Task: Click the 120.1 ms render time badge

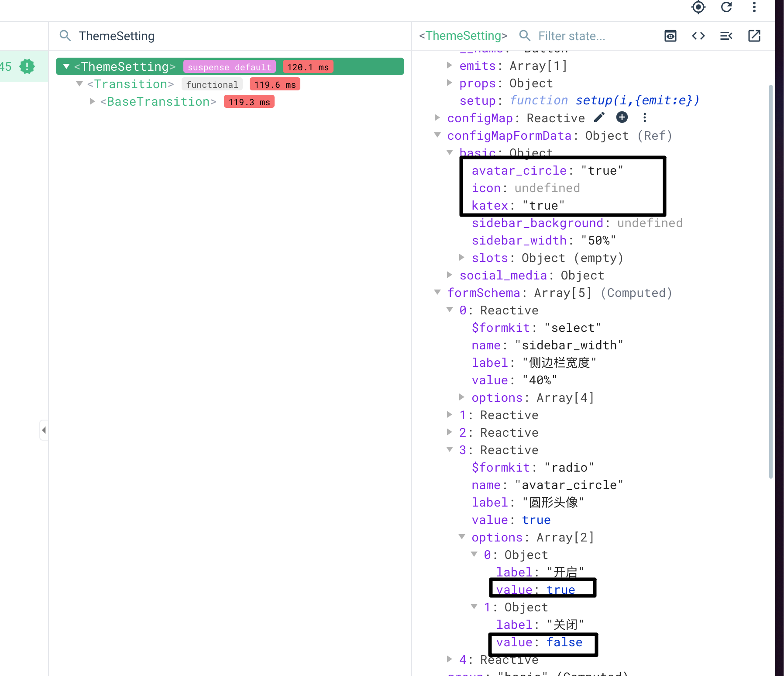Action: (308, 66)
